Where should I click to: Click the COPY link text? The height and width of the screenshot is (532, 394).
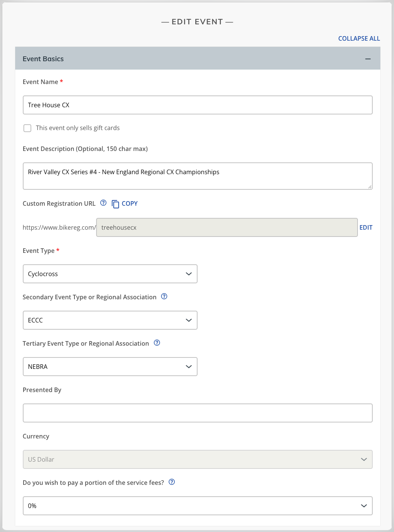coord(130,203)
